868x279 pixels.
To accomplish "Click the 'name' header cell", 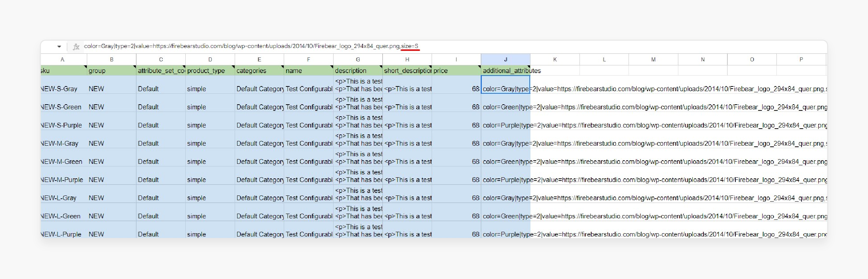I will click(308, 70).
